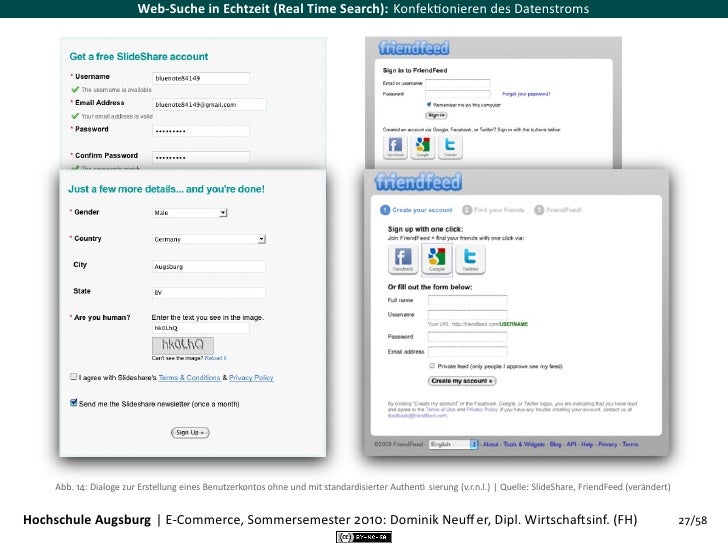Sign up with Twitter in one-click section
Image resolution: width=728 pixels, height=546 pixels.
(470, 259)
